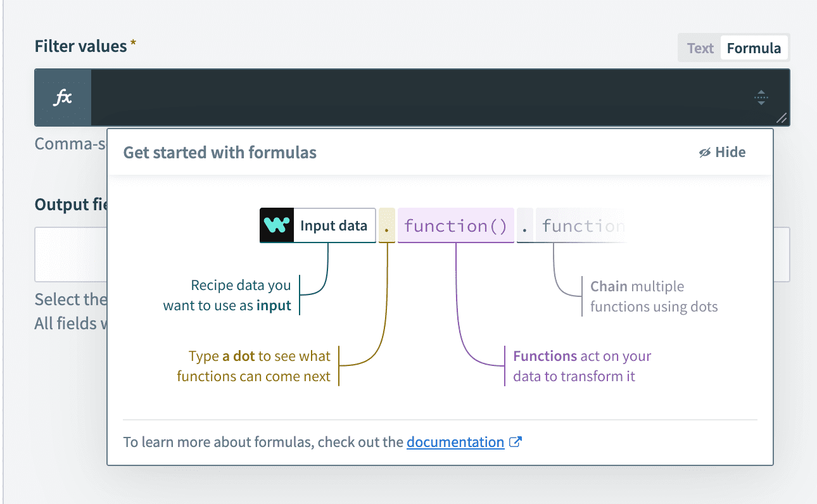Open the formulas documentation link
Image resolution: width=817 pixels, height=504 pixels.
pos(455,442)
